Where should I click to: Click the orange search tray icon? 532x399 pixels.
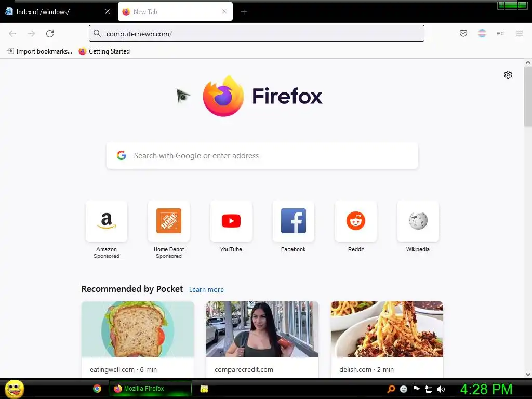pos(391,389)
